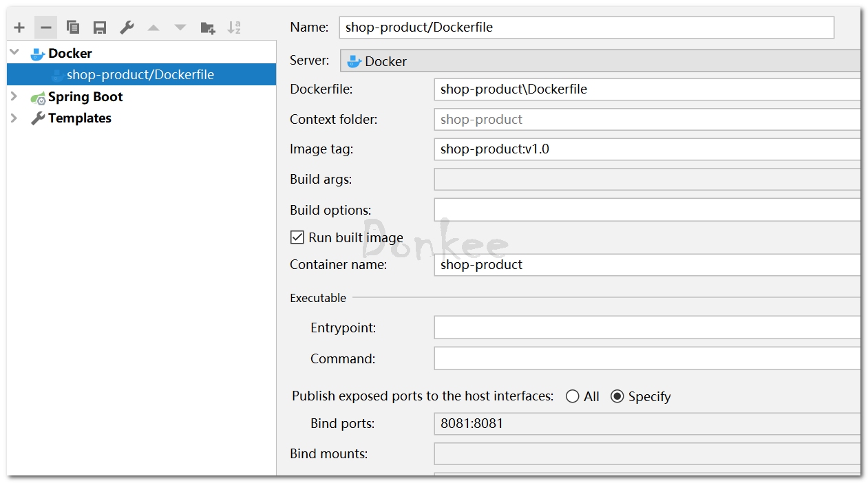Click the Context folder field
Viewport: 868px width, 483px height.
(x=647, y=120)
